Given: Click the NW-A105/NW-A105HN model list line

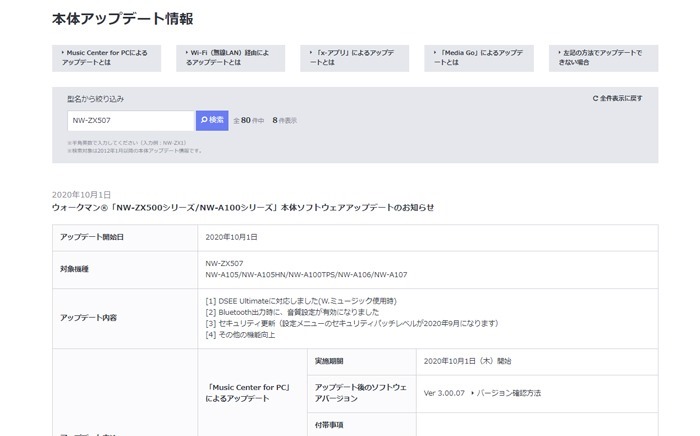Looking at the screenshot, I should [x=306, y=275].
